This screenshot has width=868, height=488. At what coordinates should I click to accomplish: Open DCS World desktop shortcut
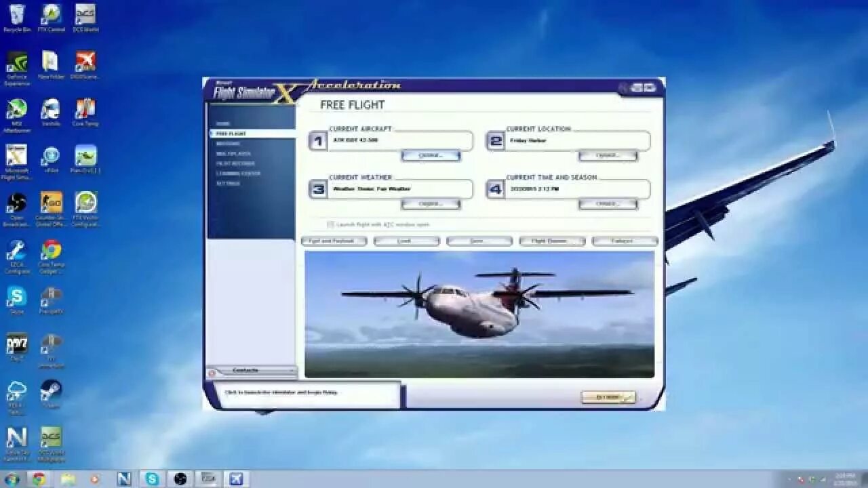pos(85,18)
